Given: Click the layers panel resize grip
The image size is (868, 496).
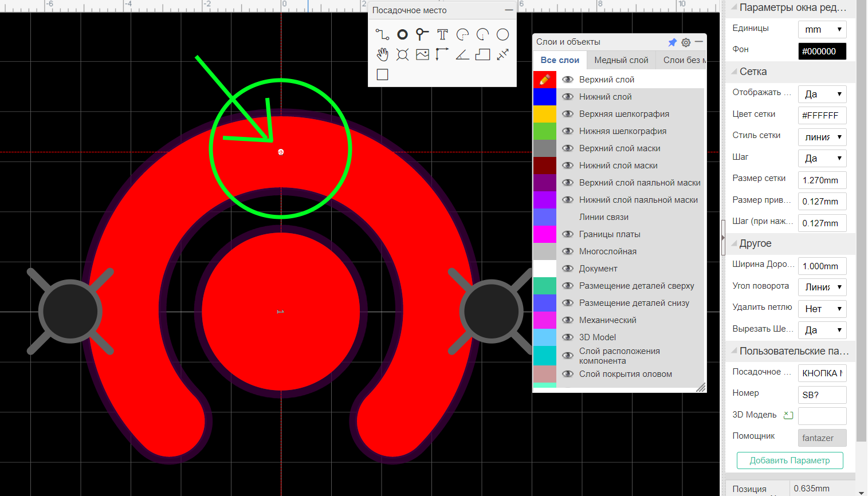Looking at the screenshot, I should click(701, 388).
